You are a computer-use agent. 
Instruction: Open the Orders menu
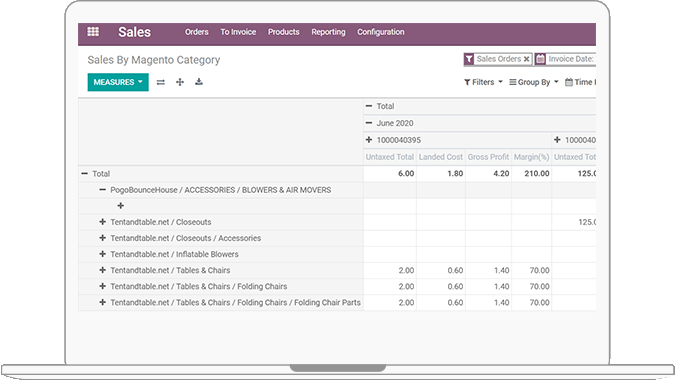coord(197,32)
